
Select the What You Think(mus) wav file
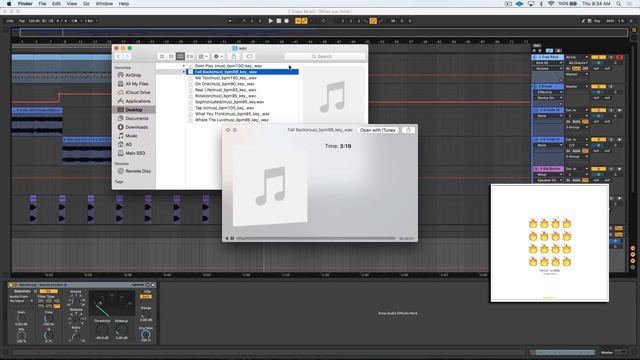click(x=232, y=114)
